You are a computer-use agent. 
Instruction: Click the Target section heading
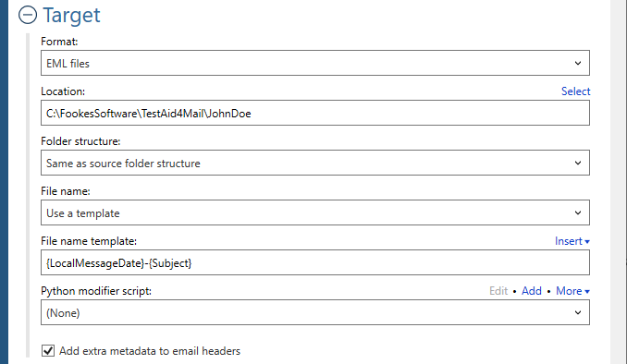click(71, 16)
